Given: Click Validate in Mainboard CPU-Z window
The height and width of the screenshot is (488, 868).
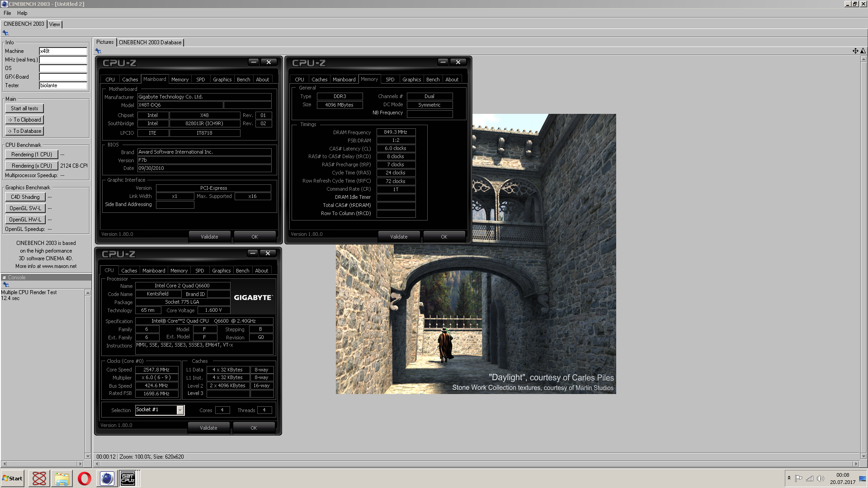Looking at the screenshot, I should point(209,237).
